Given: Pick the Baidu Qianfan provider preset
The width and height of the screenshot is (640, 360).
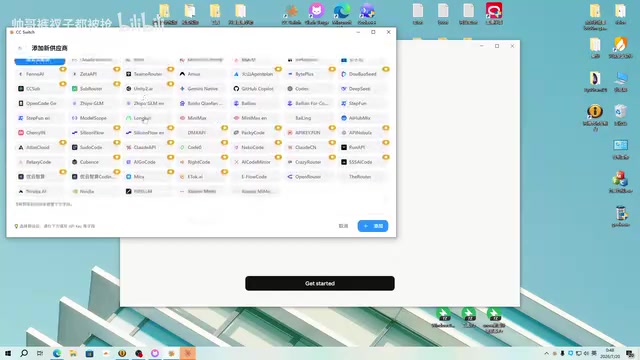Looking at the screenshot, I should pos(202,103).
